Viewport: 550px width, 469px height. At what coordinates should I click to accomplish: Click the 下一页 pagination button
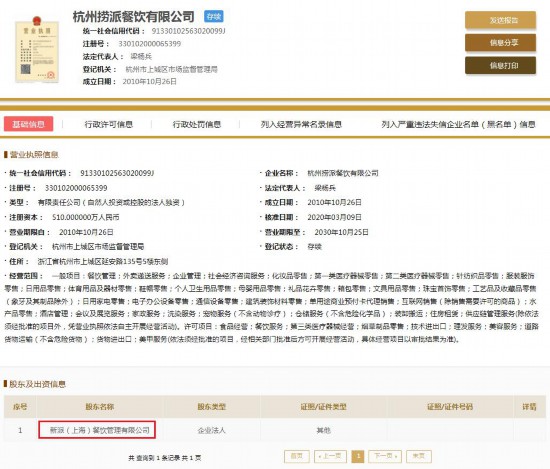point(385,456)
